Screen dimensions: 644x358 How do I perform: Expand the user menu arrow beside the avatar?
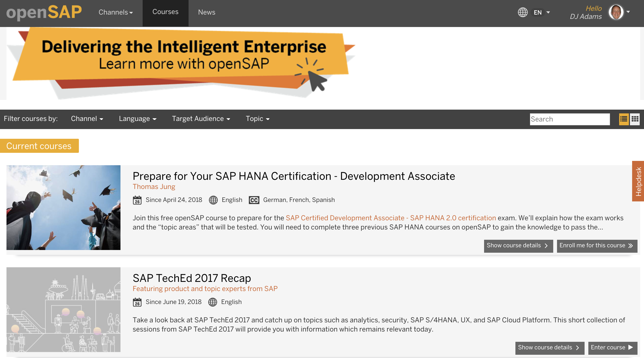[628, 12]
